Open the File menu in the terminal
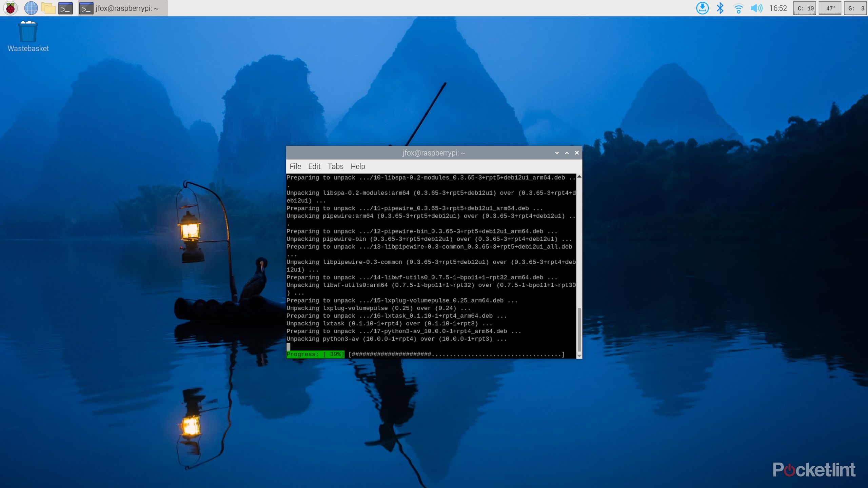The height and width of the screenshot is (488, 868). tap(295, 166)
